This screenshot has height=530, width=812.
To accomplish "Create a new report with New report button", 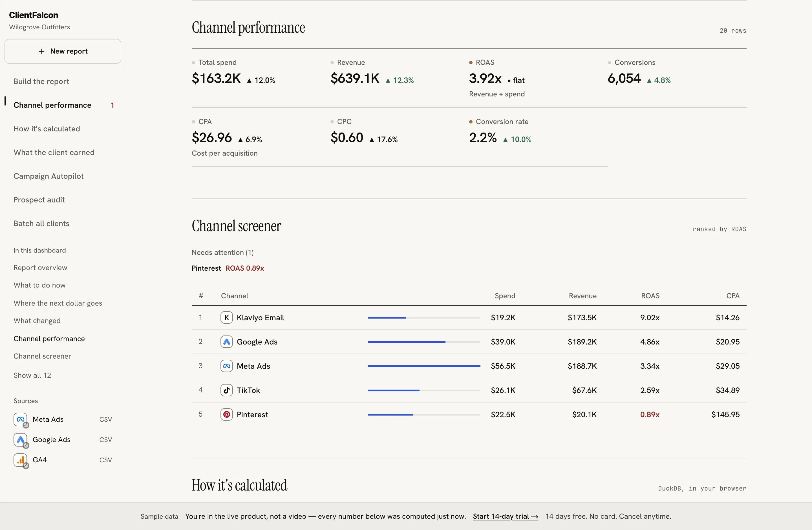I will coord(63,51).
